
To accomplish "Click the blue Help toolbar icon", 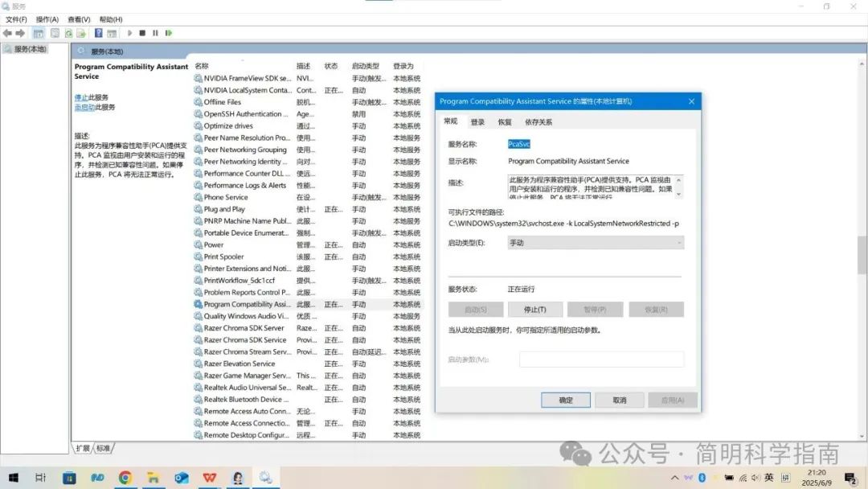I will click(99, 33).
